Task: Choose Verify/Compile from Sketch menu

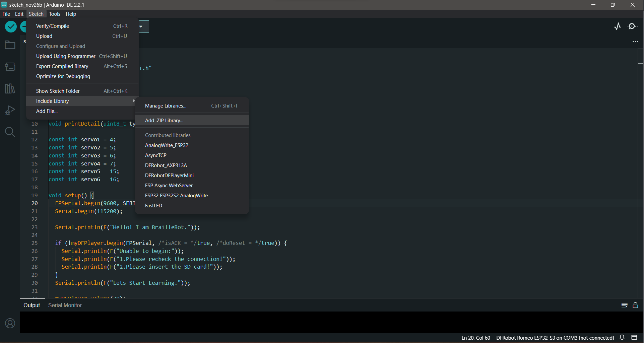Action: pyautogui.click(x=82, y=26)
